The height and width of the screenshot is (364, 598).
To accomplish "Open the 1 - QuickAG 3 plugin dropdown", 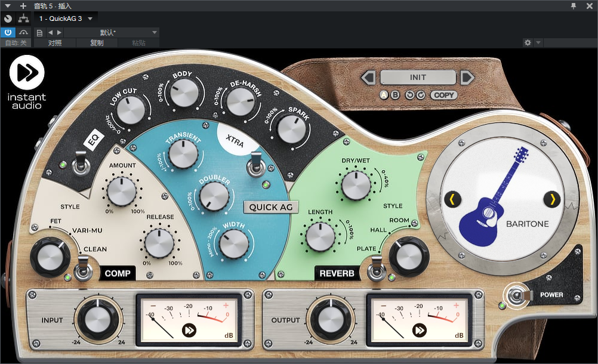I will click(x=66, y=18).
